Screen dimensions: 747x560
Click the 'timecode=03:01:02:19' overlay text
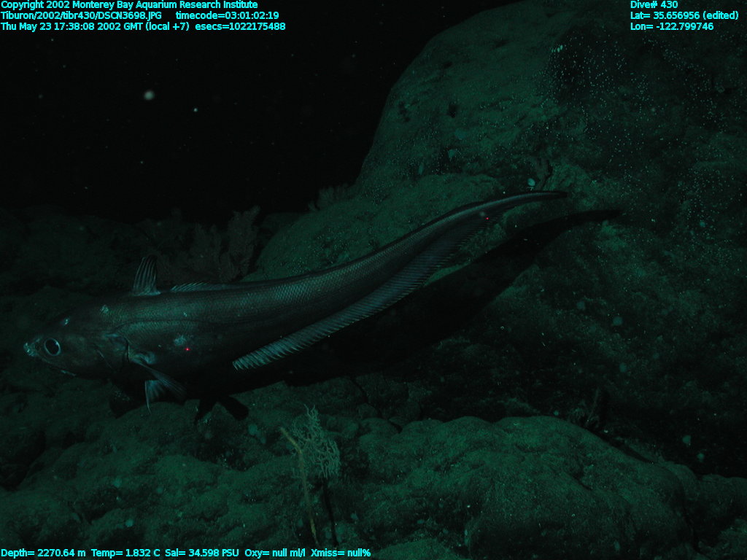pyautogui.click(x=228, y=16)
